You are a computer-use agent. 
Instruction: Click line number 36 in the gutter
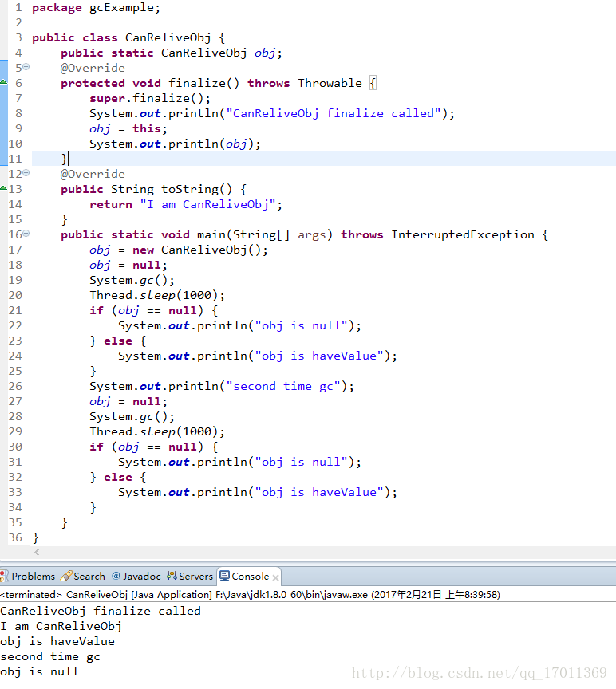pyautogui.click(x=15, y=537)
